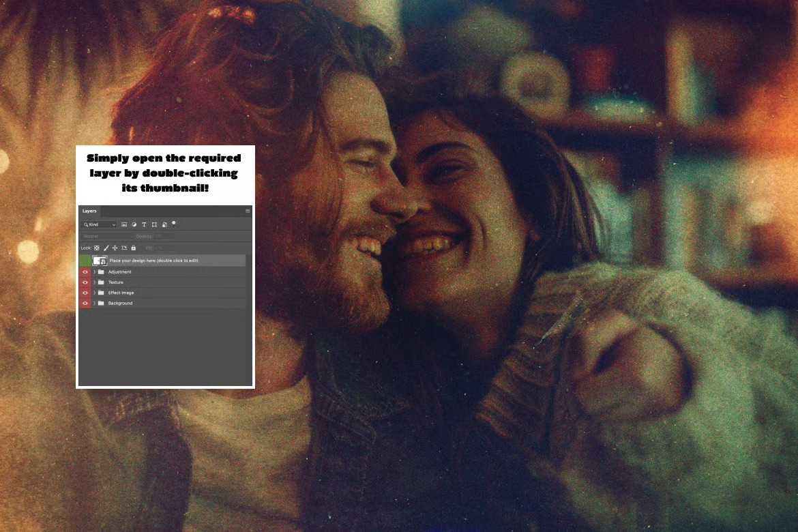The width and height of the screenshot is (798, 532).
Task: Open the Kind filter dropdown
Action: point(100,224)
